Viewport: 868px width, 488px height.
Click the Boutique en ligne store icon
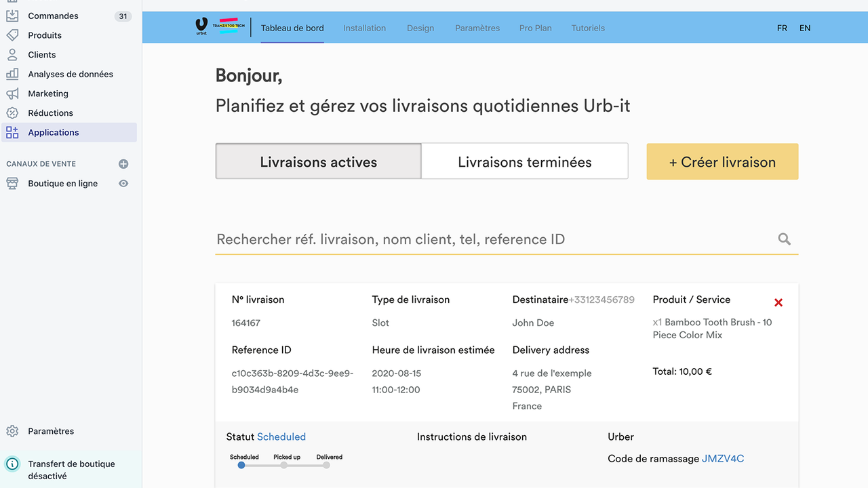point(12,184)
